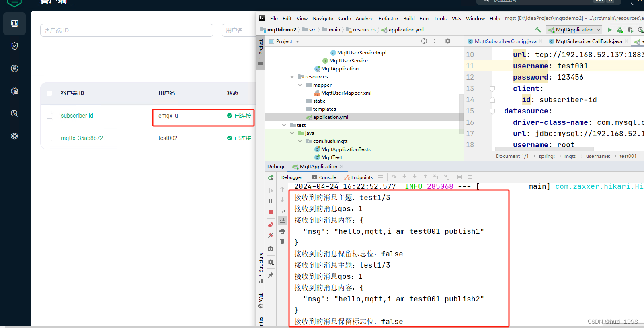Click the Locate/Scroll from Source icon
Screen dimensions: 644x328
424,41
